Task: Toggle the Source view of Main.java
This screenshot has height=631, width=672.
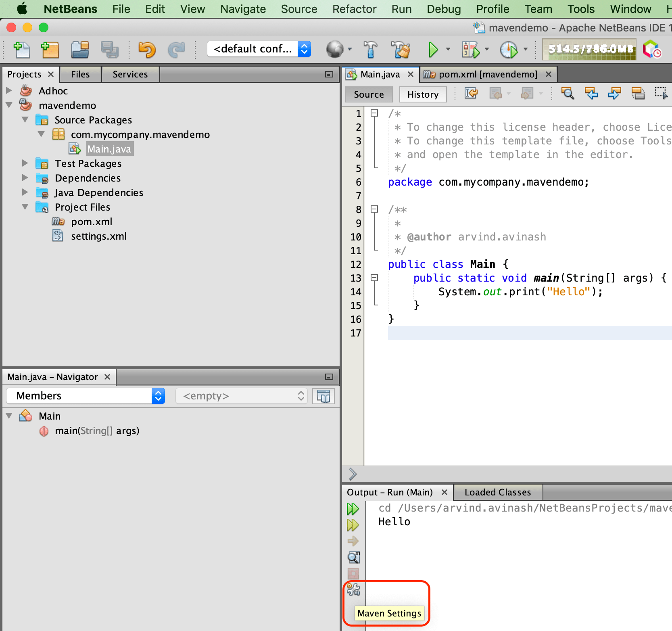Action: (x=368, y=94)
